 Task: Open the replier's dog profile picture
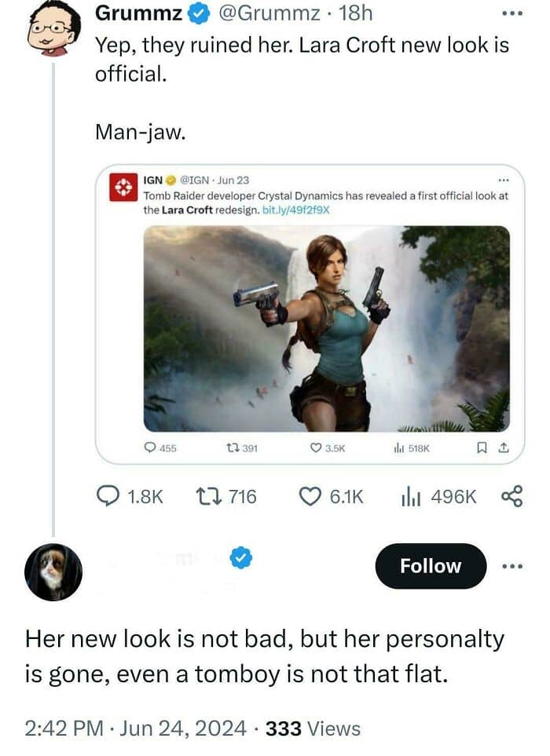pyautogui.click(x=53, y=572)
